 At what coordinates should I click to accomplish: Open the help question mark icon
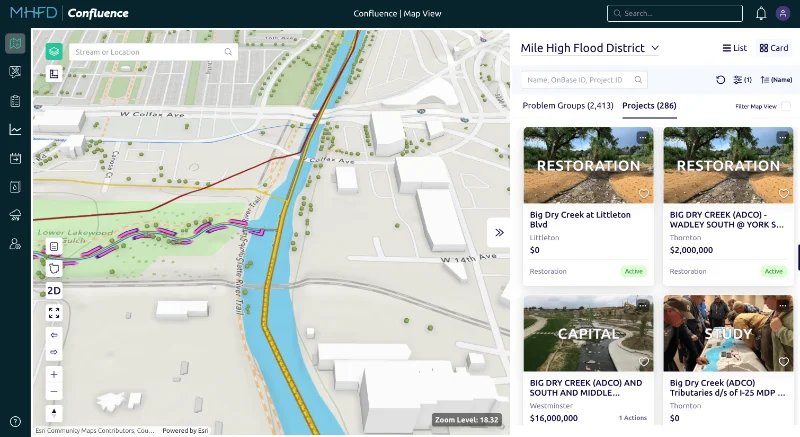15,421
